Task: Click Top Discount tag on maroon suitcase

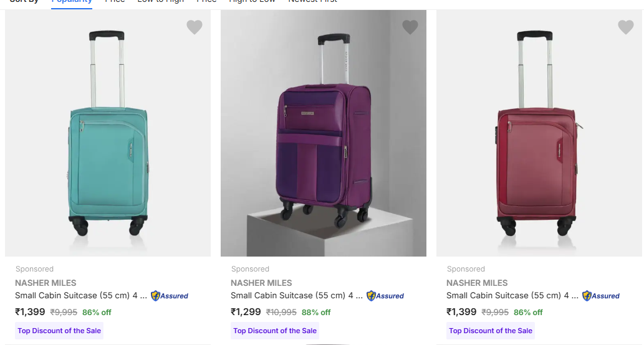Action: click(491, 331)
